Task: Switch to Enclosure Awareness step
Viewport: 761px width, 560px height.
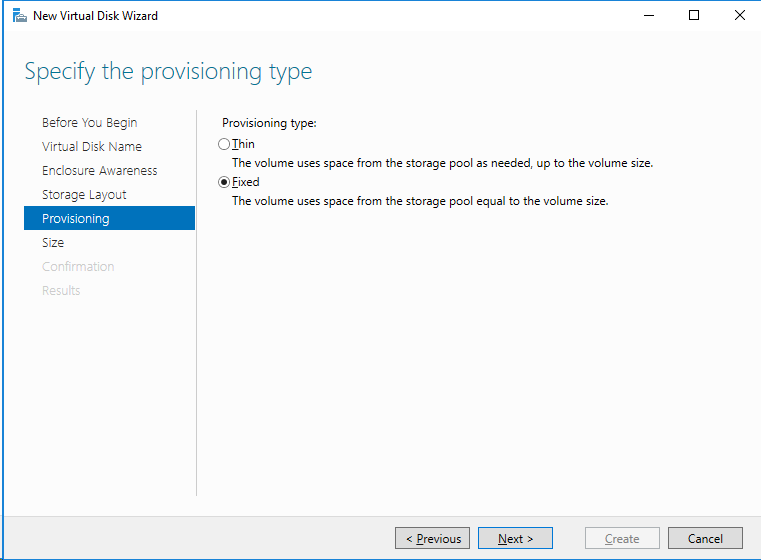Action: click(x=99, y=170)
